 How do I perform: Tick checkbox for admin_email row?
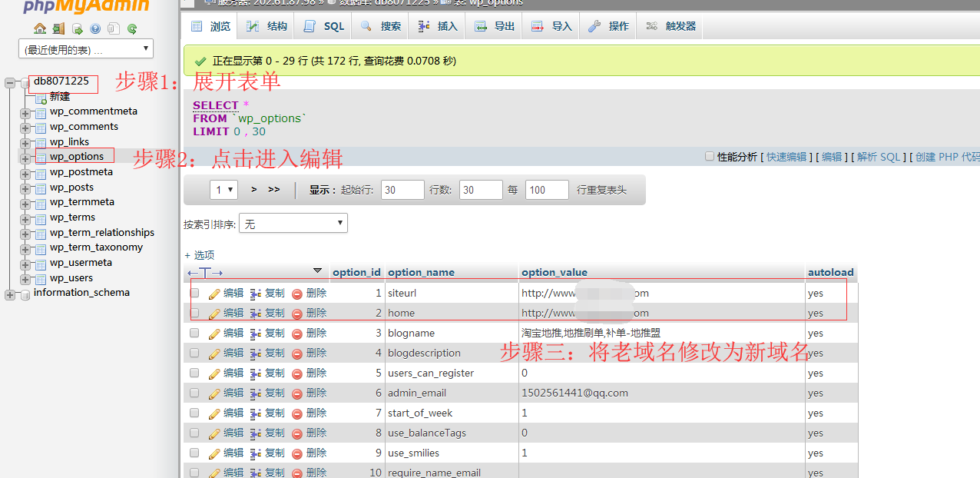194,393
